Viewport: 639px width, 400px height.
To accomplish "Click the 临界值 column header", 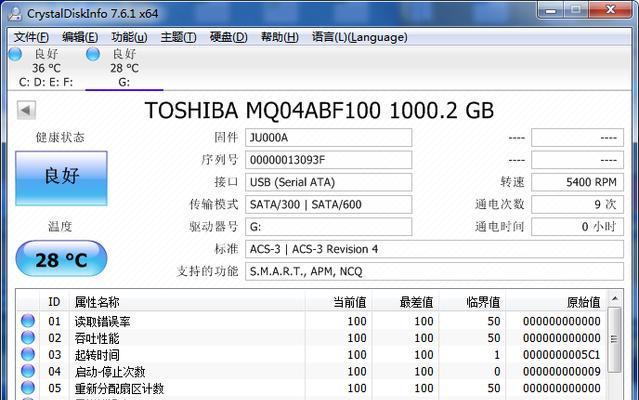I will click(x=472, y=302).
